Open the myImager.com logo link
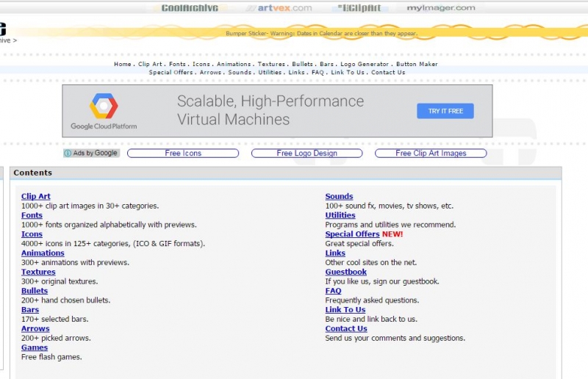Screen dimensions: 588x379 click(x=441, y=8)
